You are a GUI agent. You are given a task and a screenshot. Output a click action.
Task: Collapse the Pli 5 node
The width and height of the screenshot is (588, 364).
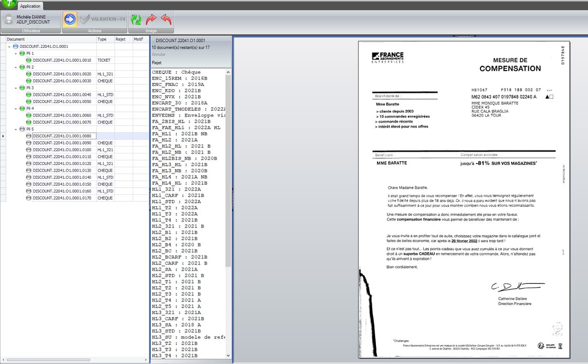(x=16, y=129)
